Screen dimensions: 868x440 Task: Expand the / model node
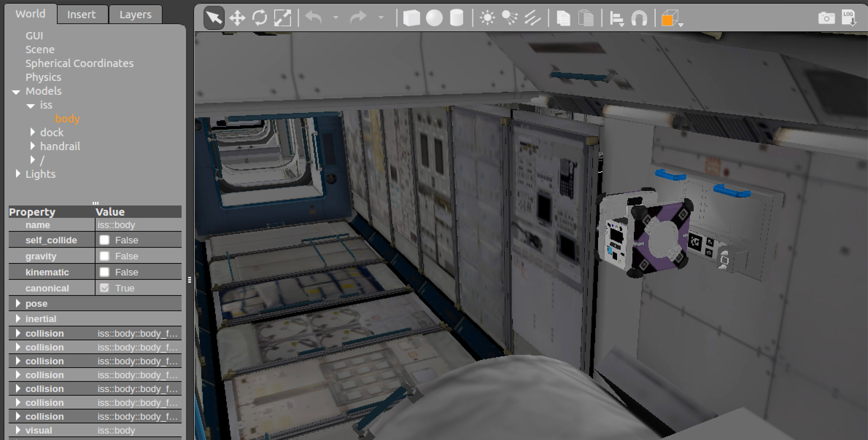click(32, 160)
